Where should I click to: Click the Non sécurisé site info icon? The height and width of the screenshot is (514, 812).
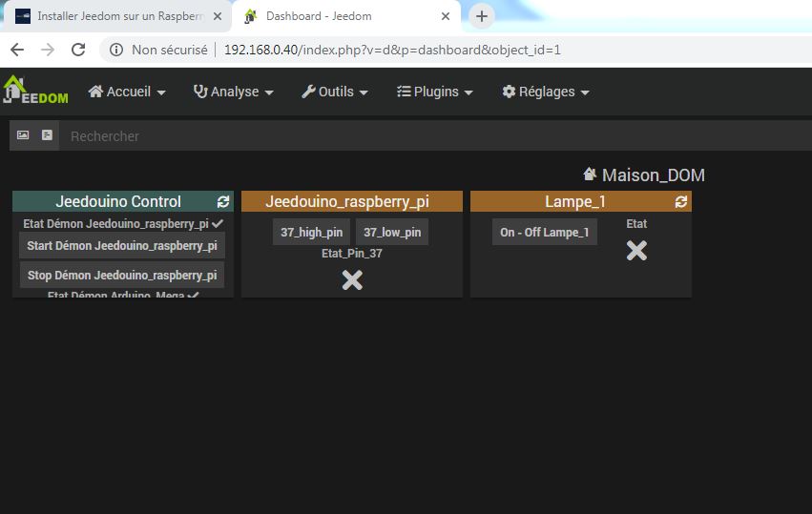(116, 50)
